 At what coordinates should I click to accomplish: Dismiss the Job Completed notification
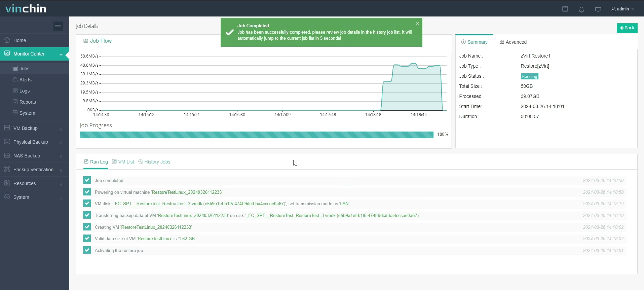tap(417, 24)
